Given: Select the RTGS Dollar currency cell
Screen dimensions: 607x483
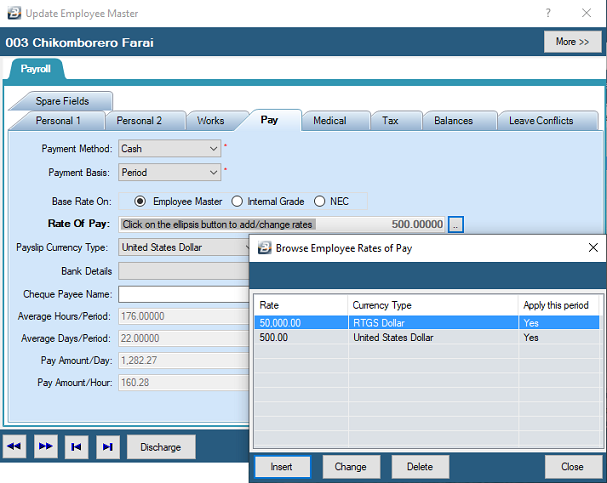Looking at the screenshot, I should pos(433,323).
